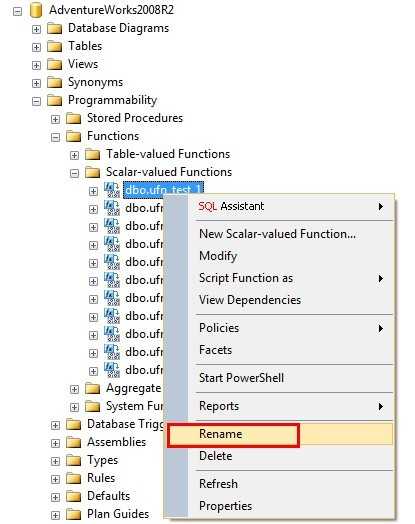Click the Tables folder icon
Viewport: 415px width, 524px height.
pos(54,46)
